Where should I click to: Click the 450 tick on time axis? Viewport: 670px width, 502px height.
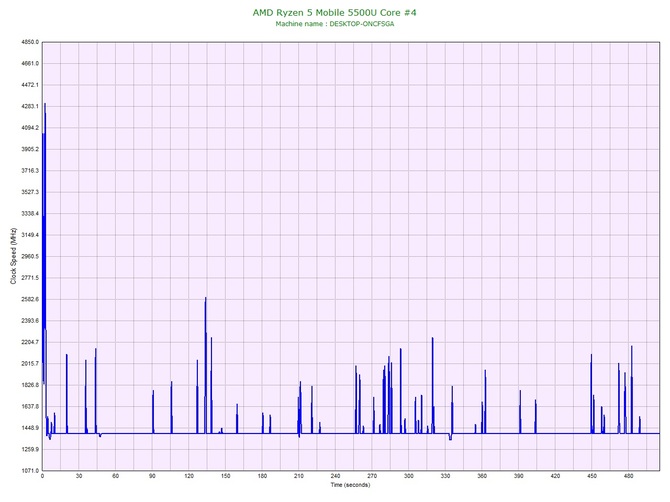point(592,476)
